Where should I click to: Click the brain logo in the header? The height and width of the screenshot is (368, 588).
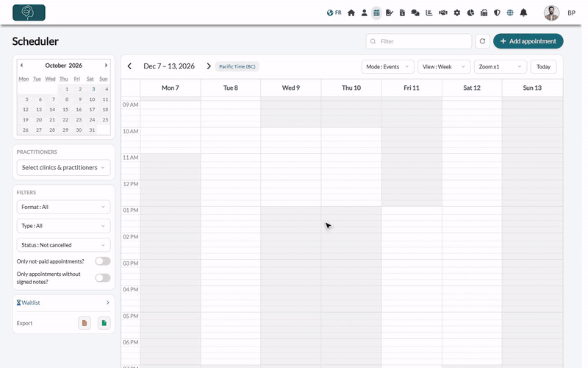click(x=29, y=13)
